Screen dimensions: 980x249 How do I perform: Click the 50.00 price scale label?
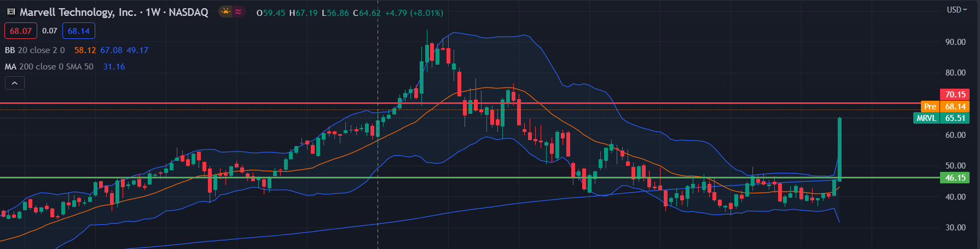coord(955,165)
